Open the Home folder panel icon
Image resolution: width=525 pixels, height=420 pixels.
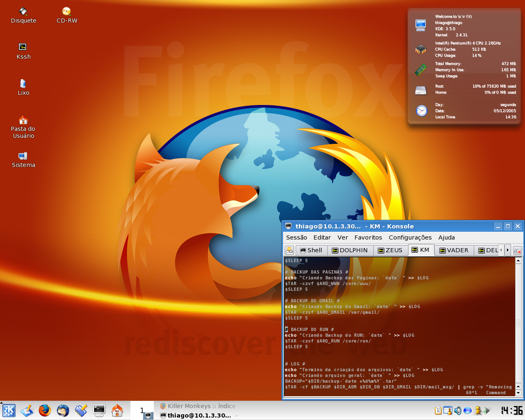tap(117, 411)
